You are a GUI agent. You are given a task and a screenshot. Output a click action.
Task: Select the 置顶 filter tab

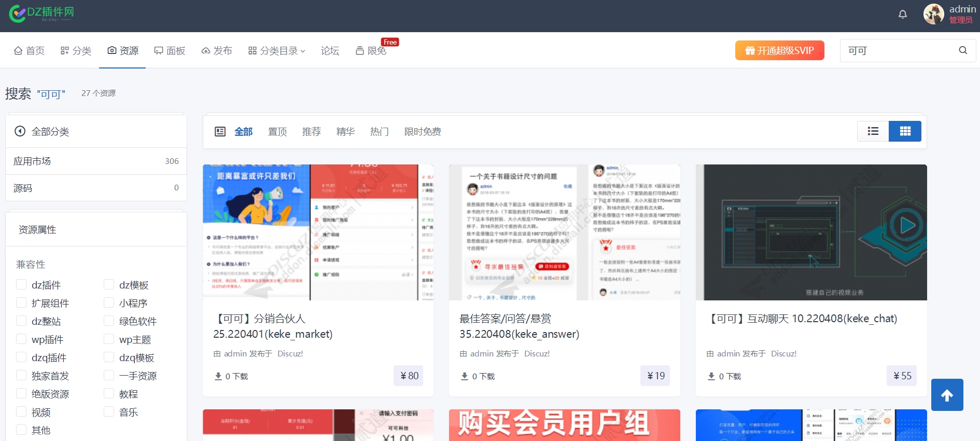click(x=277, y=132)
